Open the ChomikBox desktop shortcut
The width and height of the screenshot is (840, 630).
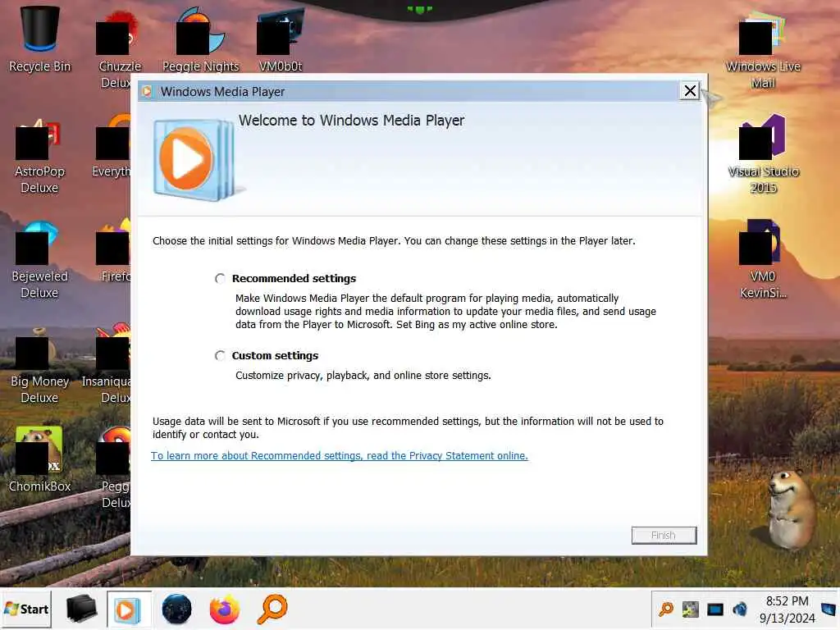coord(39,459)
